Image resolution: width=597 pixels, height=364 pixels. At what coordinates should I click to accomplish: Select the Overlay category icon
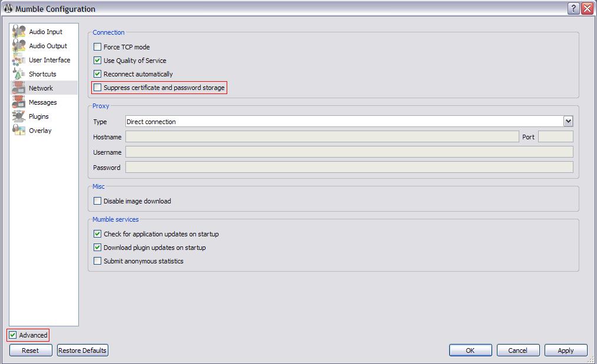click(19, 131)
